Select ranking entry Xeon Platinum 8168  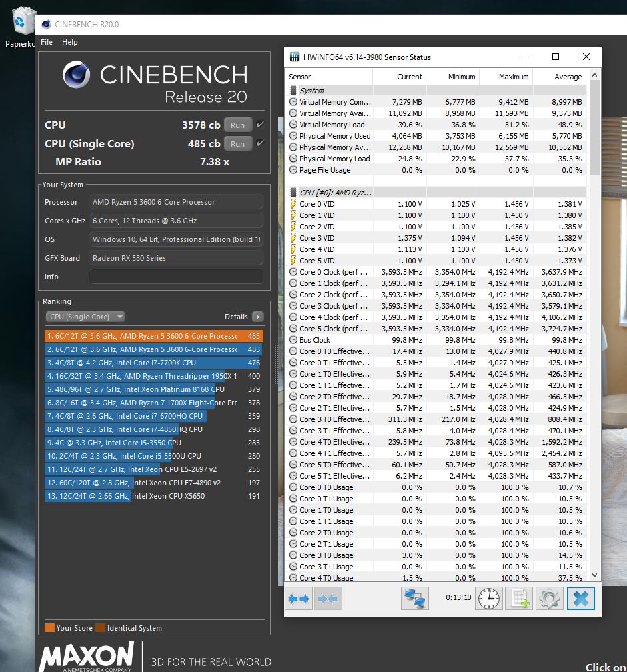(x=154, y=389)
